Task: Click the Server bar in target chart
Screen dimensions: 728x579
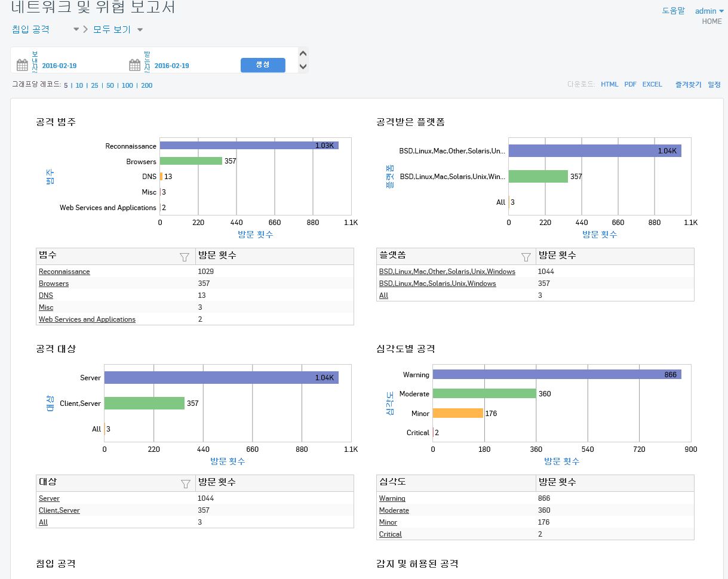Action: click(222, 377)
